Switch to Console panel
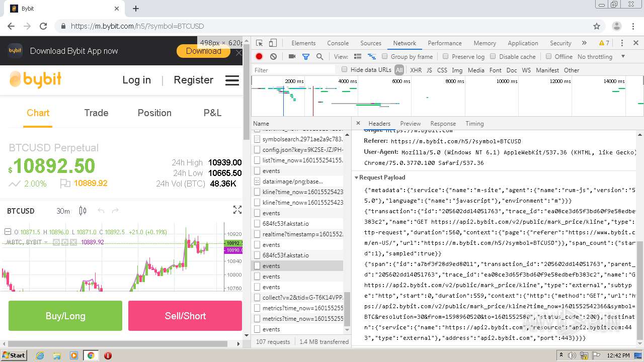Screen dimensions: 644x362 338,43
